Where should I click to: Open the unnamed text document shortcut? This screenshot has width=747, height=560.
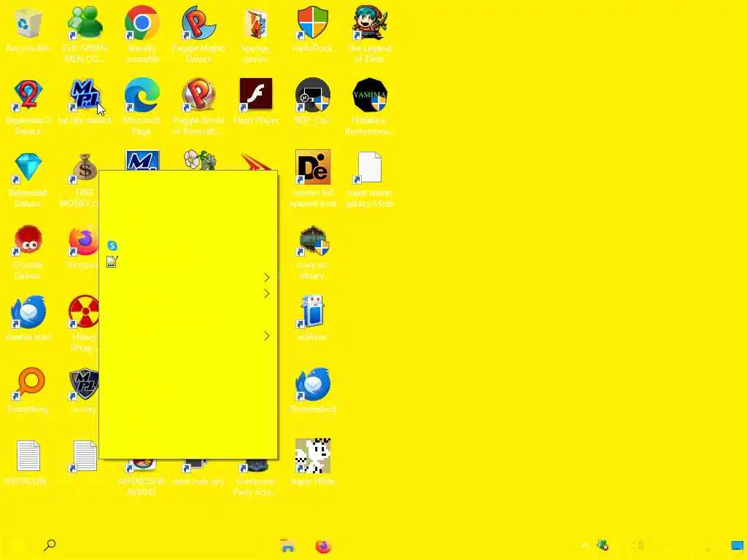[84, 456]
